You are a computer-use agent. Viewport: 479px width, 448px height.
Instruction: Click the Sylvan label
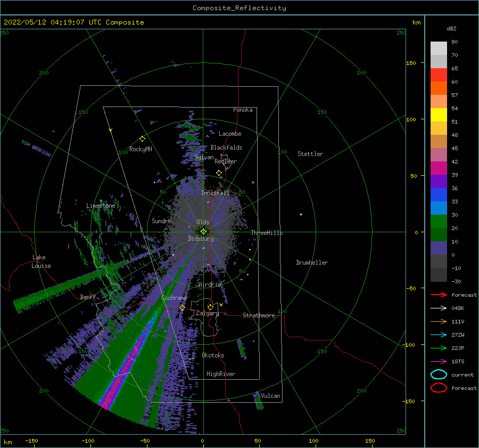click(204, 157)
